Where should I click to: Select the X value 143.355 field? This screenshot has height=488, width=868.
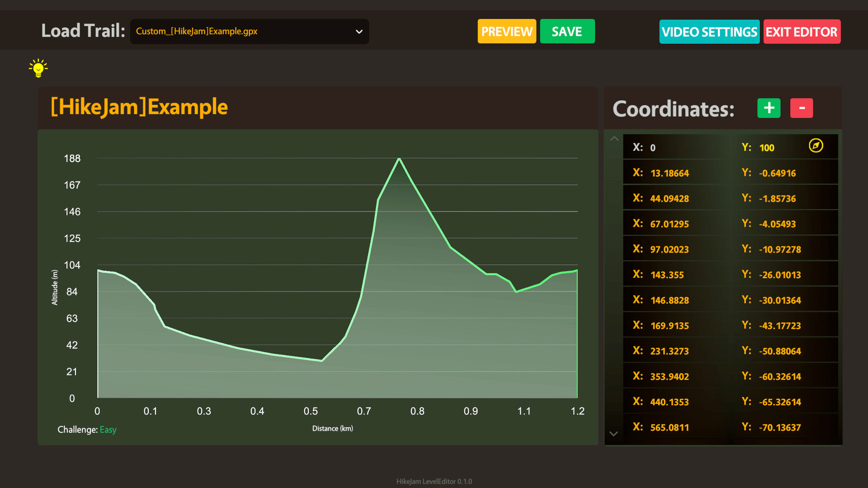click(x=667, y=275)
